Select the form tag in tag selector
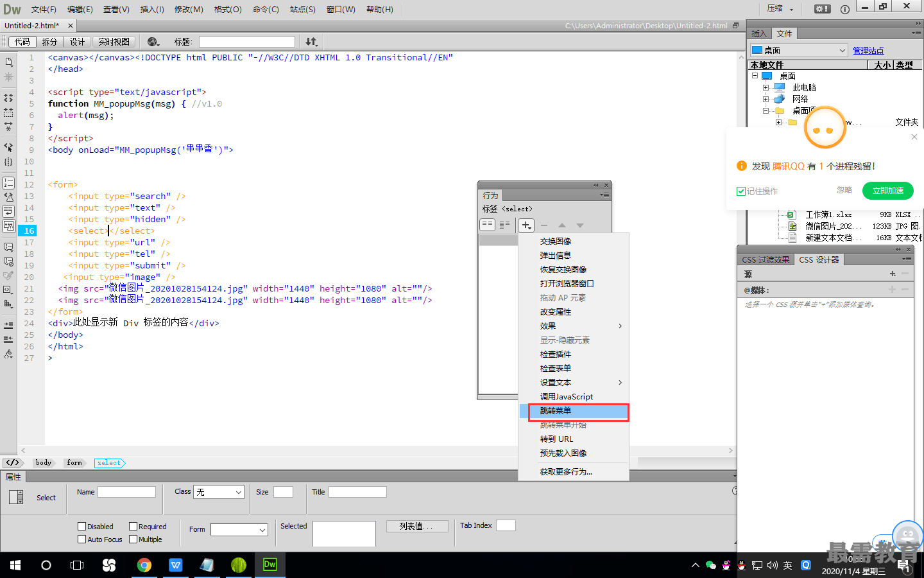The height and width of the screenshot is (578, 924). pyautogui.click(x=74, y=462)
